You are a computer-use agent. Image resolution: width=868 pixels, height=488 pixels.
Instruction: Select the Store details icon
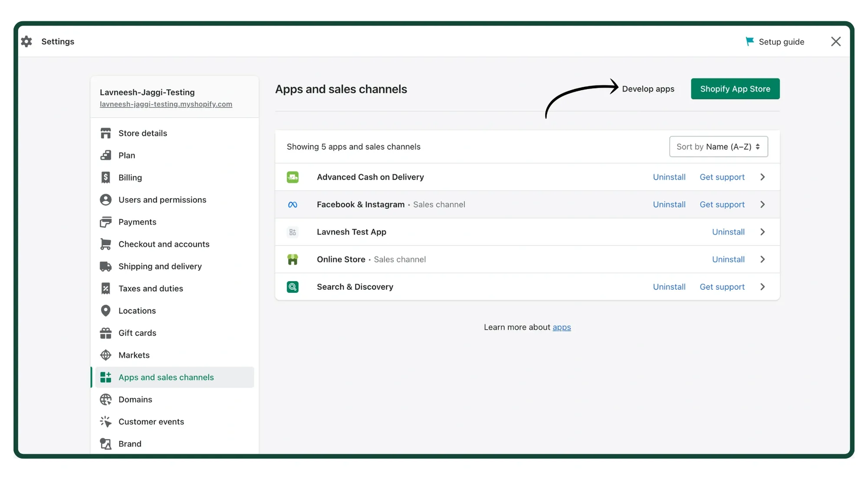coord(105,133)
